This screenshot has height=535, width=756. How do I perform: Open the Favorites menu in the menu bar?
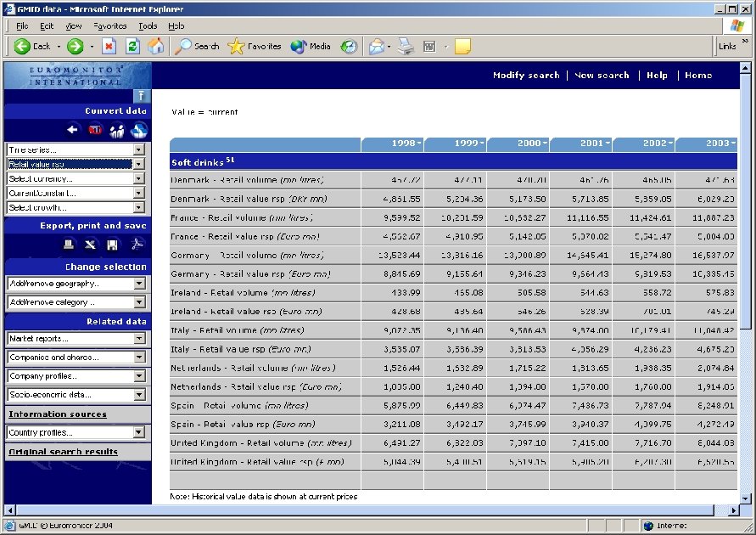pyautogui.click(x=110, y=25)
